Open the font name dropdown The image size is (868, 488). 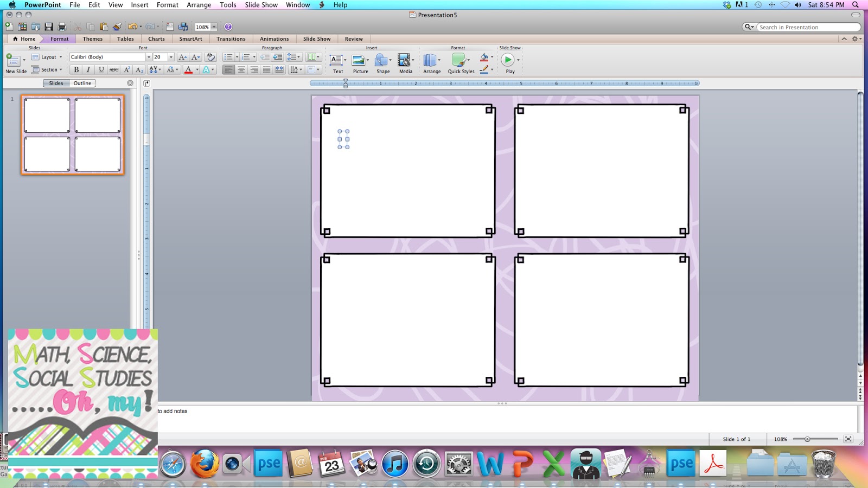(x=148, y=56)
